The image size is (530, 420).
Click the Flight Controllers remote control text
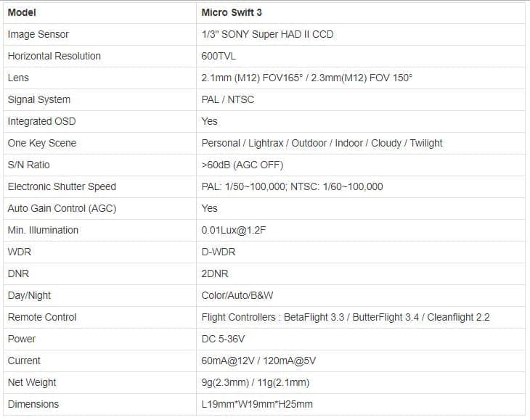(x=346, y=317)
